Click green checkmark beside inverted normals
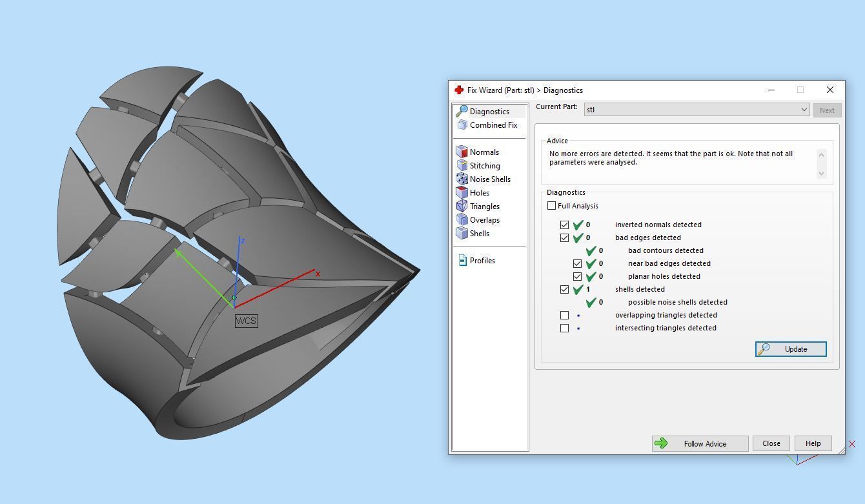Image resolution: width=865 pixels, height=504 pixels. click(x=578, y=225)
